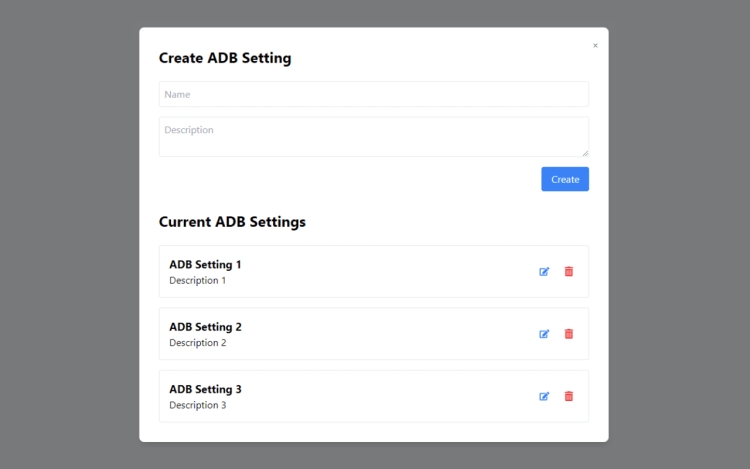Select the ADB Setting 3 title
The image size is (750, 469).
[x=205, y=389]
